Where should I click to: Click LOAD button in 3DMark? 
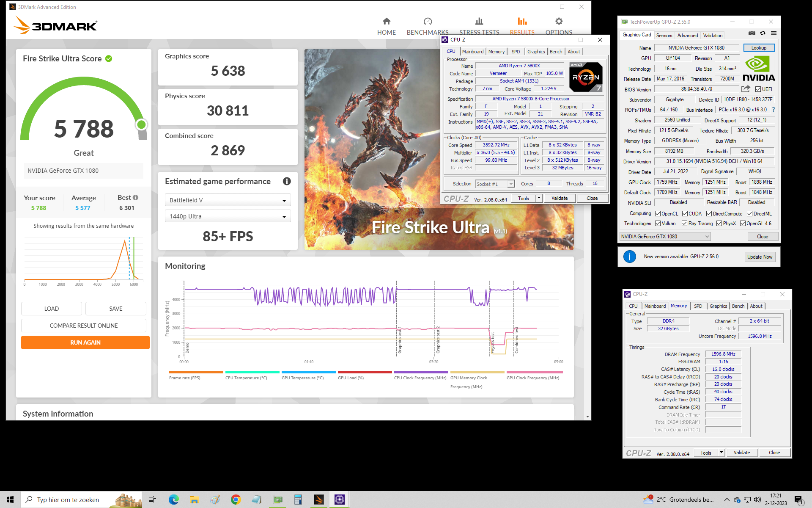pos(52,309)
